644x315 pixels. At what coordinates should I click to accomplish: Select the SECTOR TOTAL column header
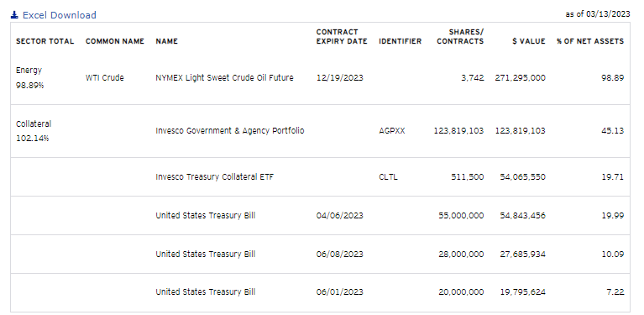45,41
